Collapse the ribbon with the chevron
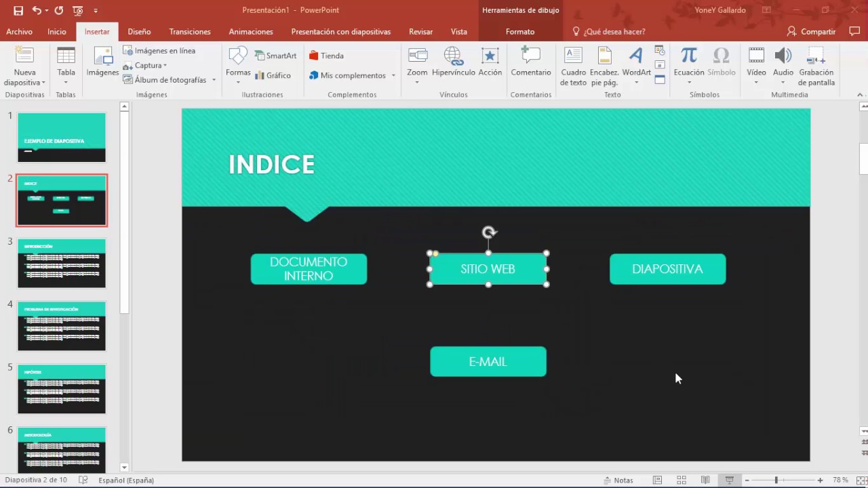Image resolution: width=868 pixels, height=488 pixels. click(861, 95)
